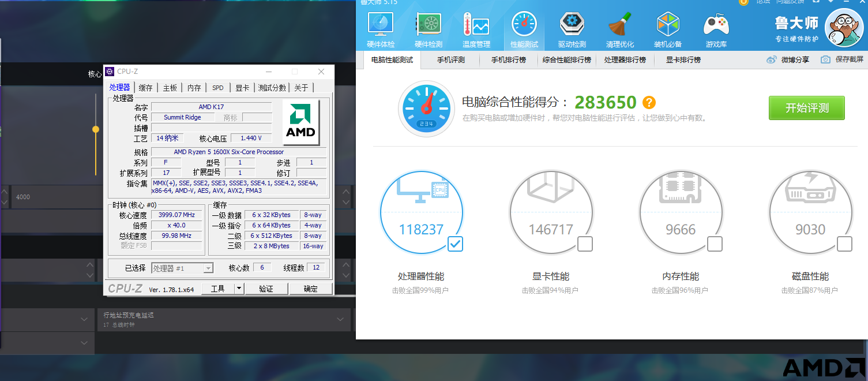Screen dimensions: 868x381
Task: Click the AMD logo in CPU-Z window
Action: pos(301,123)
